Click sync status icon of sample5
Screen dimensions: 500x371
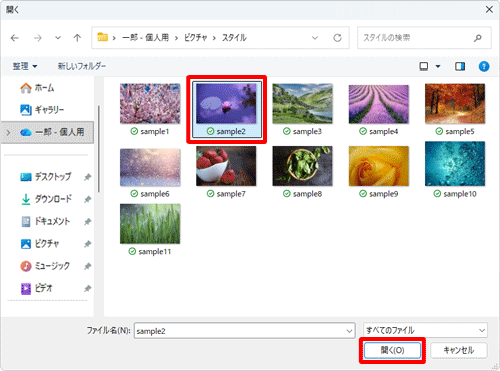tap(439, 131)
